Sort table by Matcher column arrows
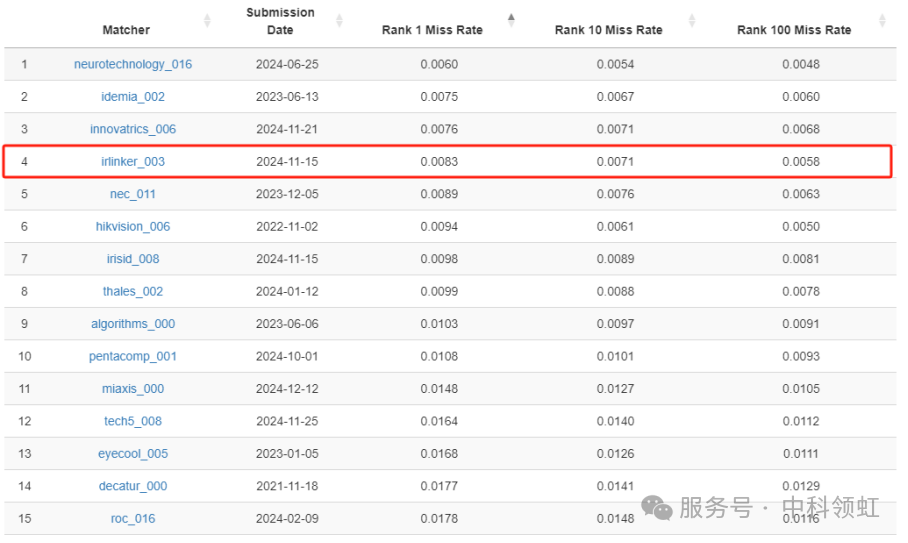 (x=207, y=21)
